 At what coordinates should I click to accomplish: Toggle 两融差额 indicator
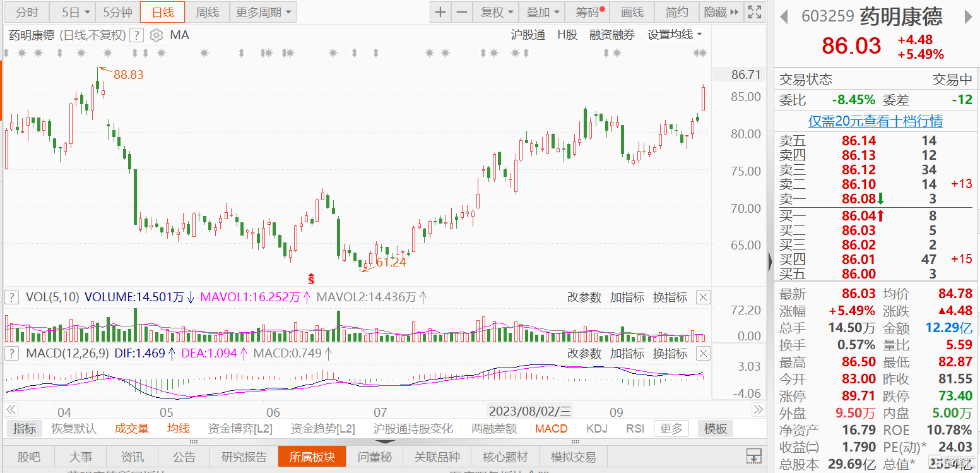(494, 429)
